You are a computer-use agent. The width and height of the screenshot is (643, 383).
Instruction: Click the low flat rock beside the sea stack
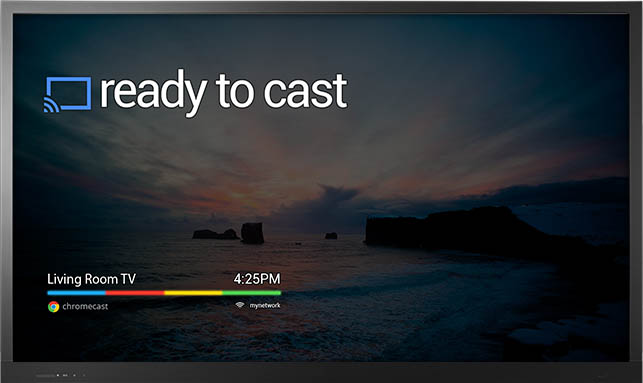(216, 234)
